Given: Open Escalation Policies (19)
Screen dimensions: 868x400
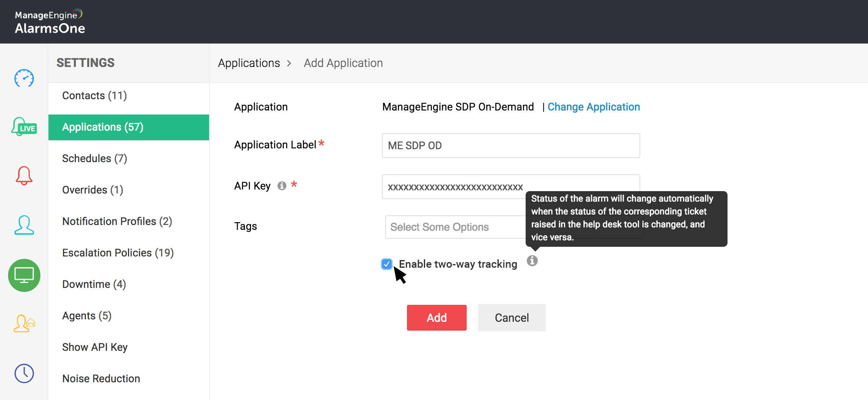Looking at the screenshot, I should coord(129,253).
